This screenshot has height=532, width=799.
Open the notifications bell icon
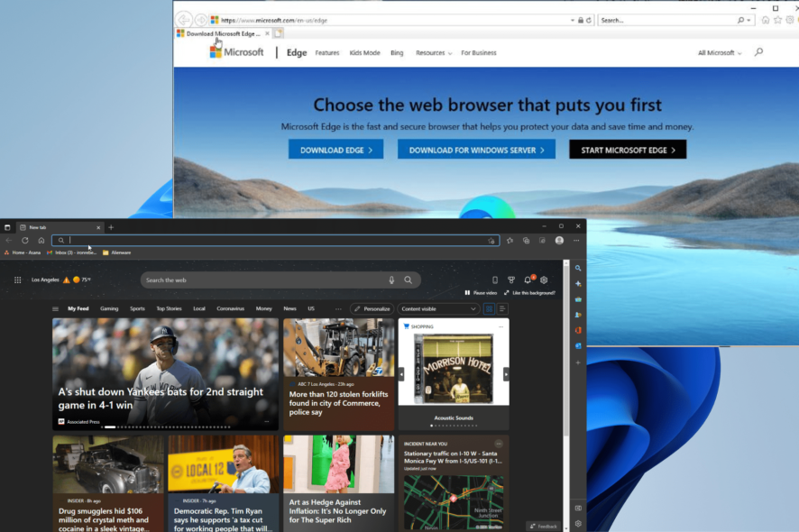pyautogui.click(x=528, y=280)
